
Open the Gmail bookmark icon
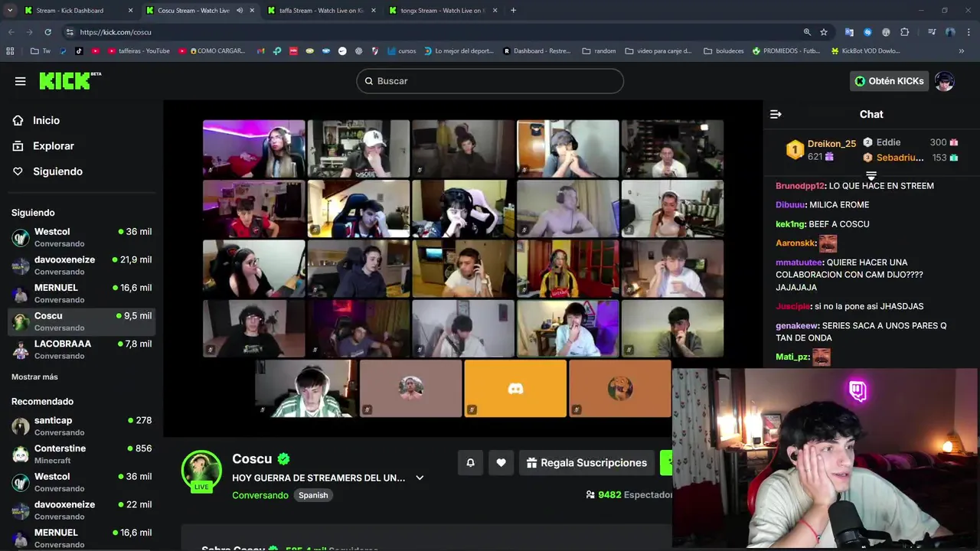click(260, 51)
